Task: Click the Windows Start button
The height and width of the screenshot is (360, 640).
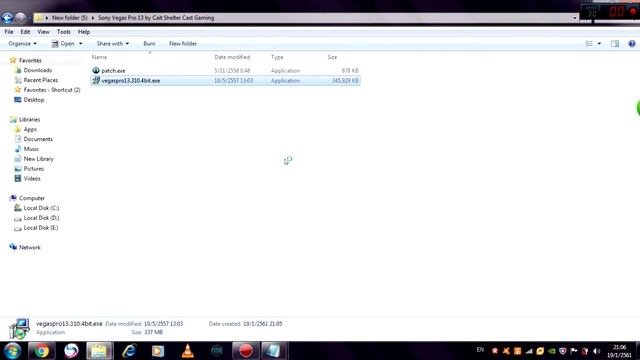Action: pyautogui.click(x=12, y=351)
